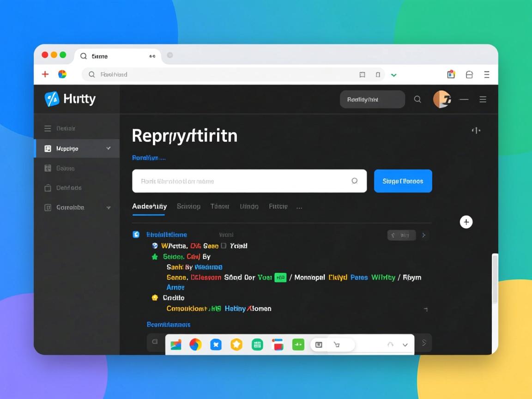This screenshot has width=532, height=399.
Task: Click the green dropdown chevron in address bar
Action: coord(393,75)
